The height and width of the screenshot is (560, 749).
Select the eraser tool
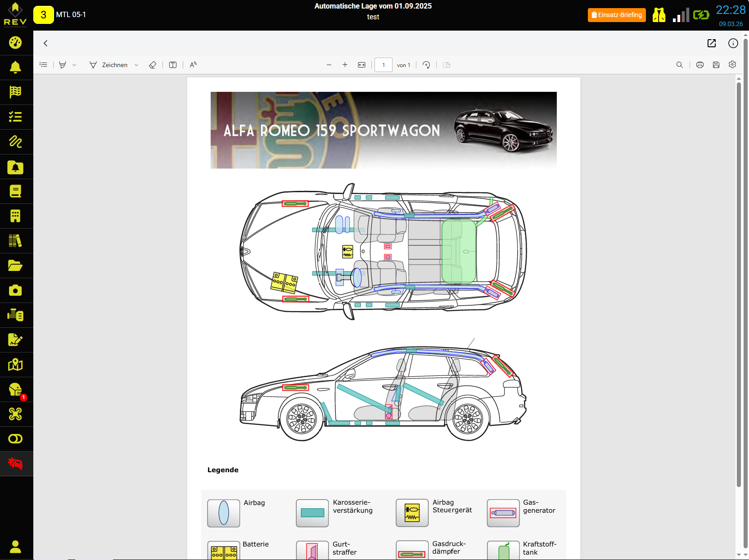point(153,65)
